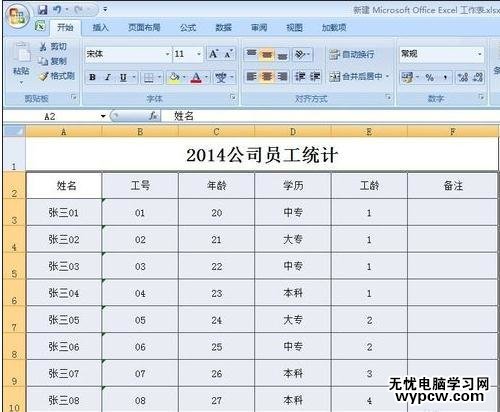The image size is (500, 412).
Task: Click 剪切 cut button
Action: coord(53,47)
